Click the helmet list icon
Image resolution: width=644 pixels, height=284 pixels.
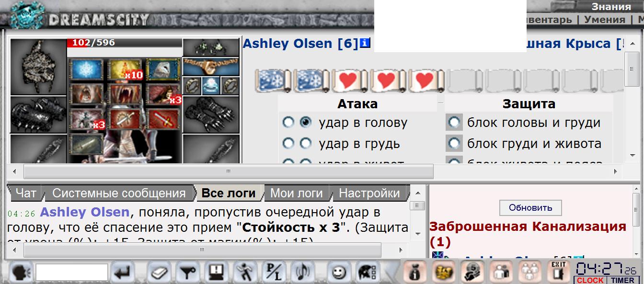(x=368, y=273)
